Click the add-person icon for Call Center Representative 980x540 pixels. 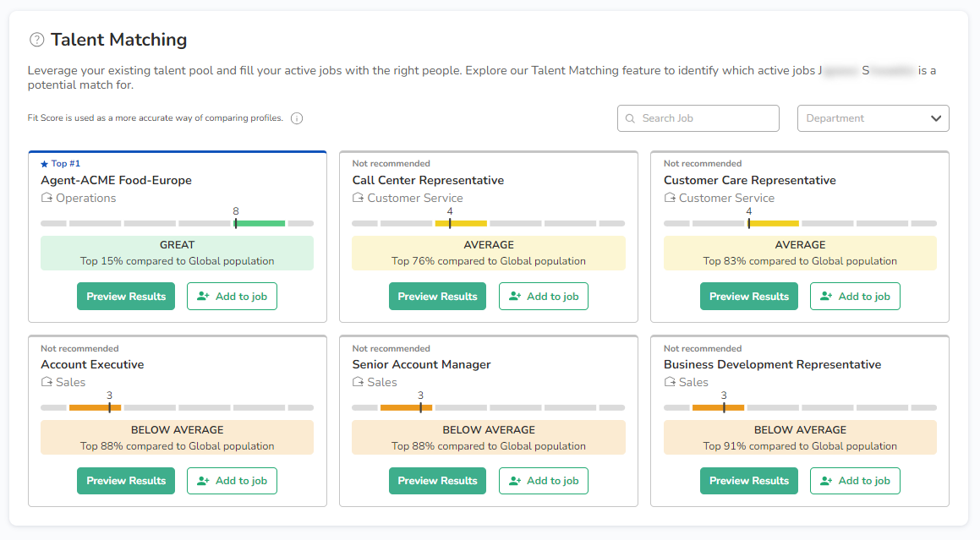514,297
